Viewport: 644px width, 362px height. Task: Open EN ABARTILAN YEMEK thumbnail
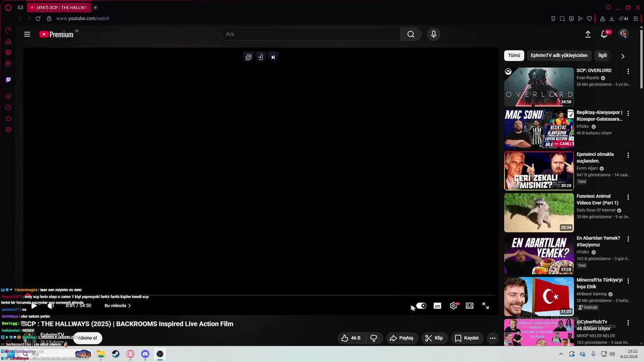(x=539, y=254)
